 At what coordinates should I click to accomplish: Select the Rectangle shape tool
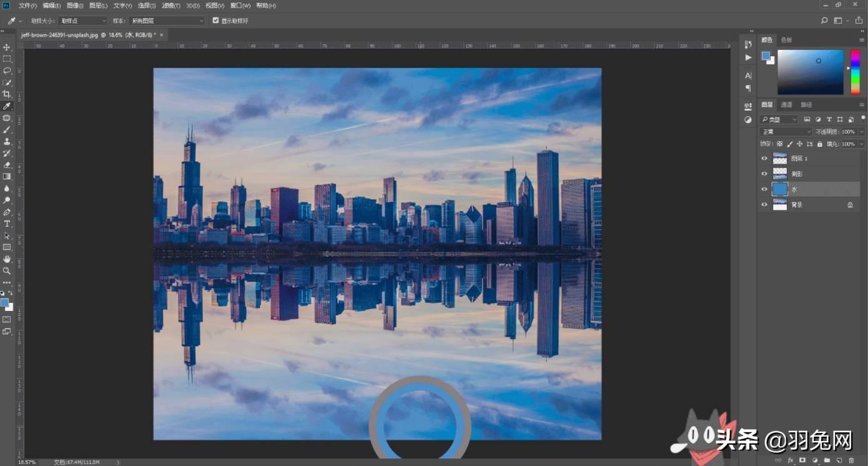(7, 247)
